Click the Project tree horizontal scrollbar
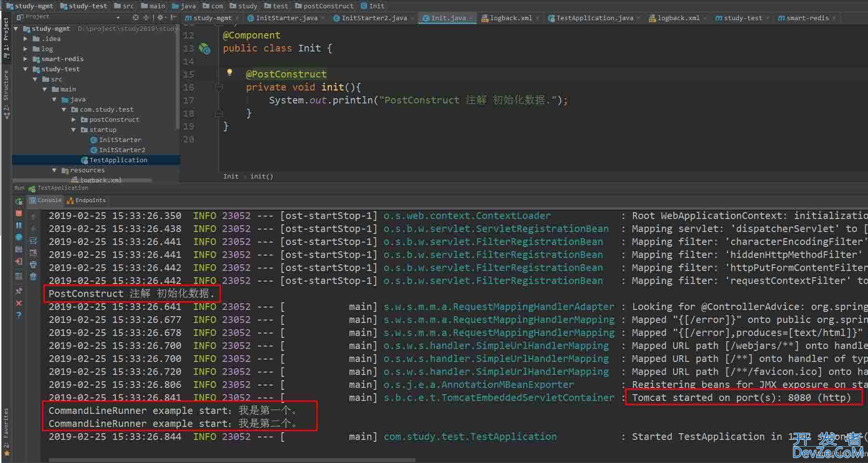 [x=82, y=180]
